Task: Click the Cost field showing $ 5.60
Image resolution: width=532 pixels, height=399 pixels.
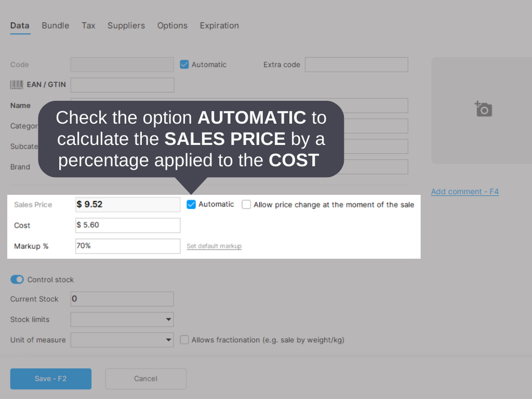Action: coord(127,225)
